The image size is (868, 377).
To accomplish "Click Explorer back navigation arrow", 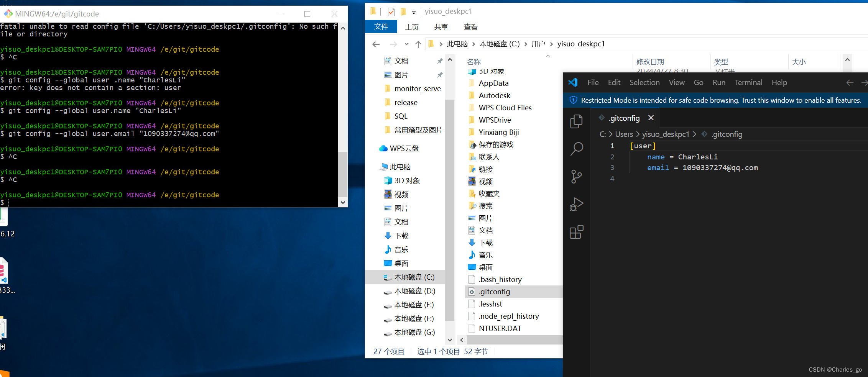I will [x=376, y=44].
